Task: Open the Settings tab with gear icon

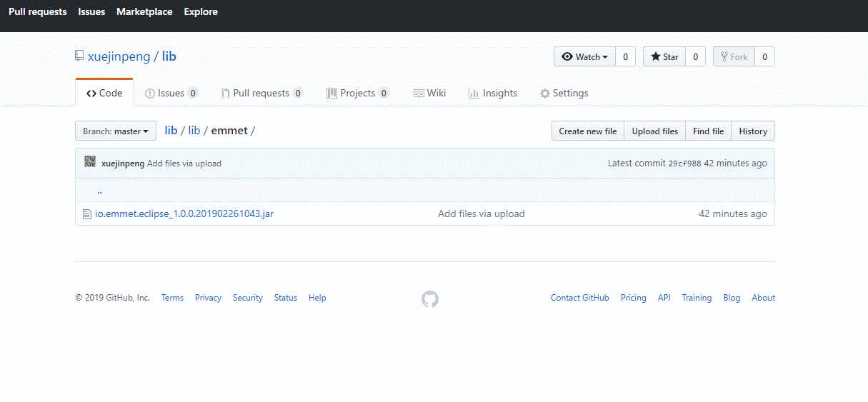Action: coord(564,93)
